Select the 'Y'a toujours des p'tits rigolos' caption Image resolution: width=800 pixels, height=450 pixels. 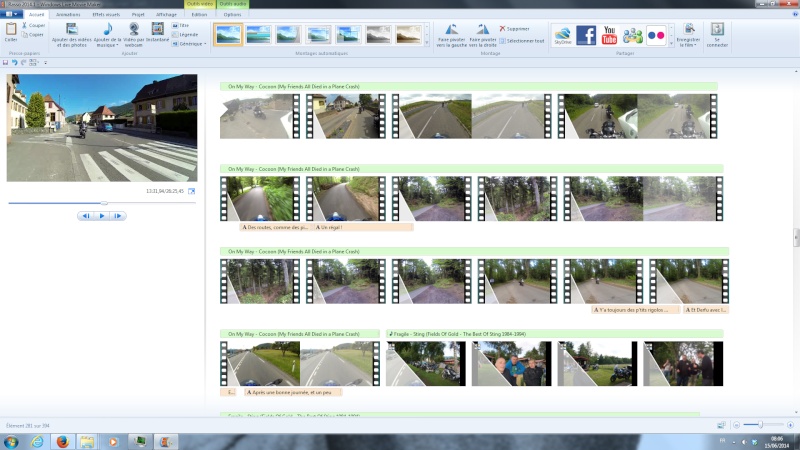click(x=635, y=310)
